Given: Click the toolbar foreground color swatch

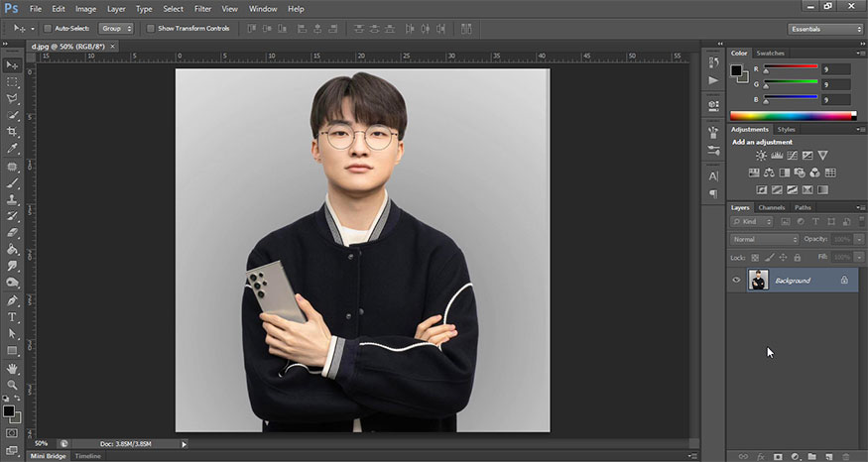Looking at the screenshot, I should [8, 411].
